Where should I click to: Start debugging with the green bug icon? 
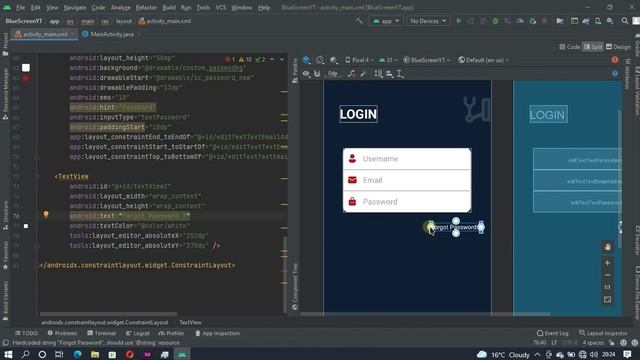(496, 21)
